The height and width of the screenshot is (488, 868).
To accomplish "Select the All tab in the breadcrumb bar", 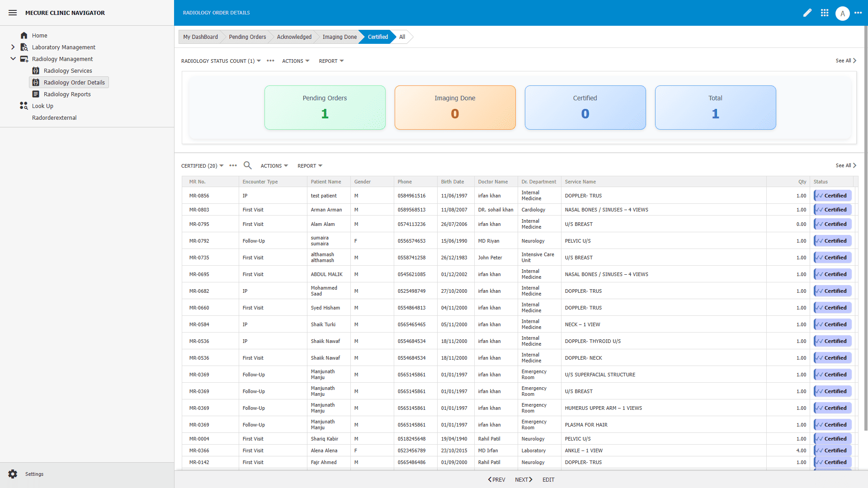I will pos(401,37).
